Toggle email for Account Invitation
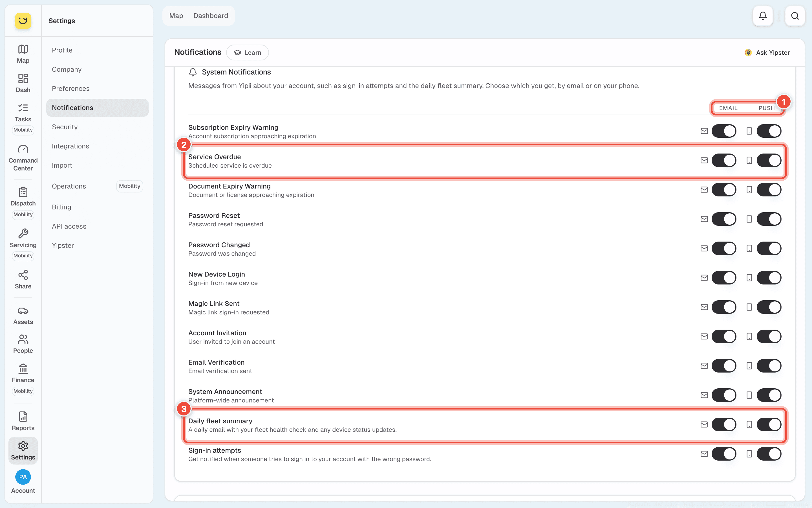The image size is (812, 508). pyautogui.click(x=724, y=336)
